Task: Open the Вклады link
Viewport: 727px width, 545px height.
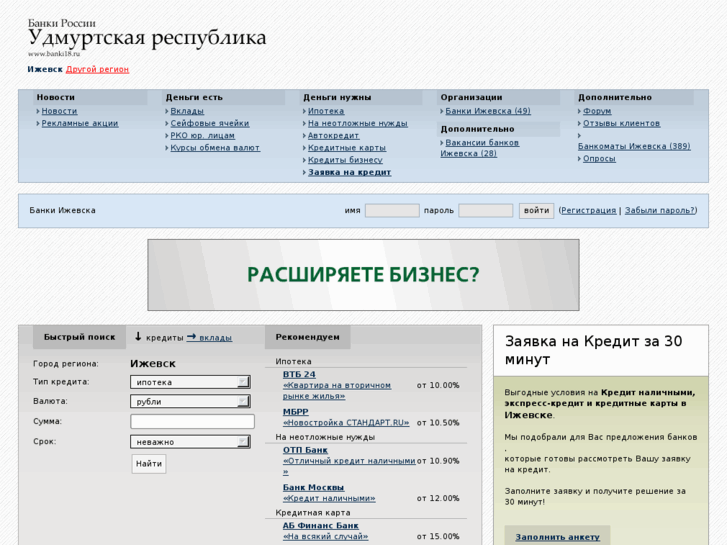Action: coord(187,111)
